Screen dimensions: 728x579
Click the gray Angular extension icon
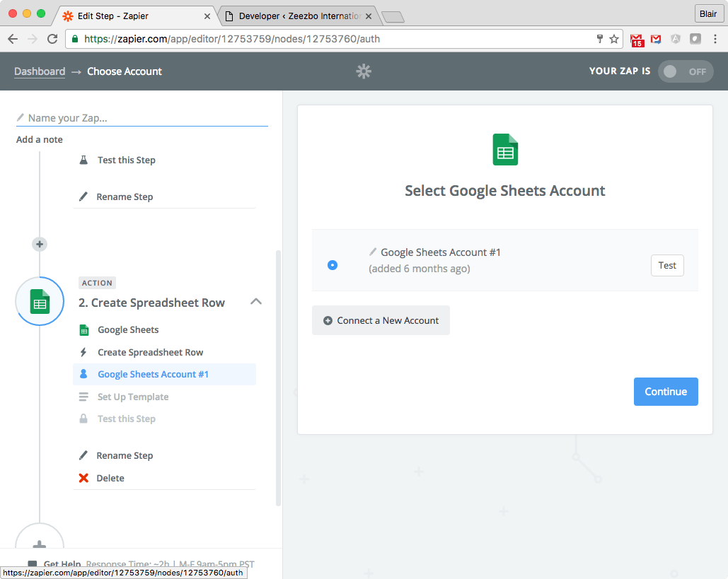click(676, 39)
